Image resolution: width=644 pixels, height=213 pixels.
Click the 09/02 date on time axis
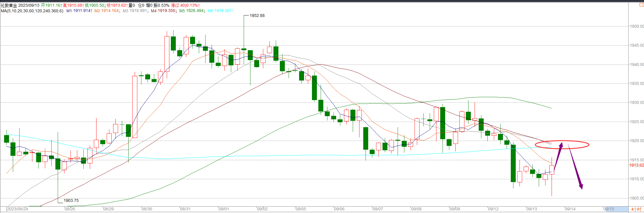[x=262, y=209]
